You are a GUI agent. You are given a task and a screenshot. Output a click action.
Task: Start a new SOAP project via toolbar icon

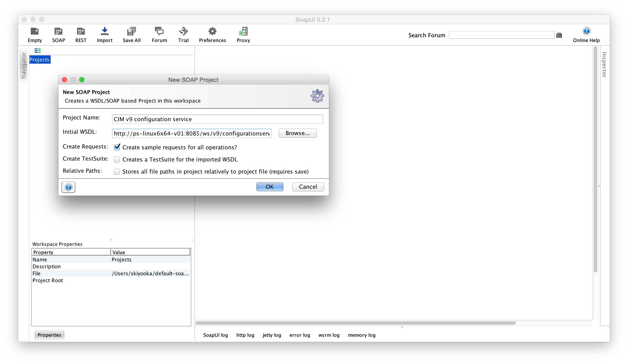58,35
